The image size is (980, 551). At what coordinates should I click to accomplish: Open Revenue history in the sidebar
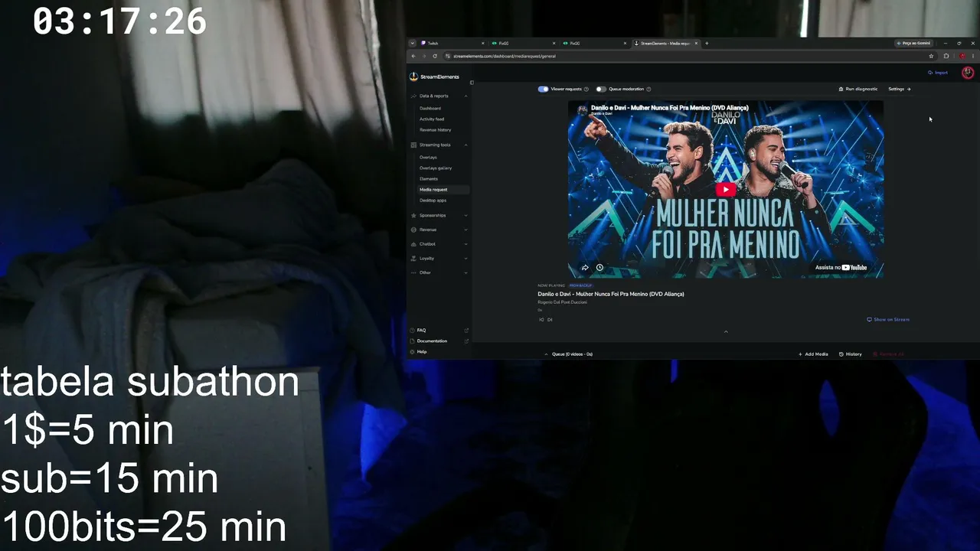pyautogui.click(x=436, y=130)
